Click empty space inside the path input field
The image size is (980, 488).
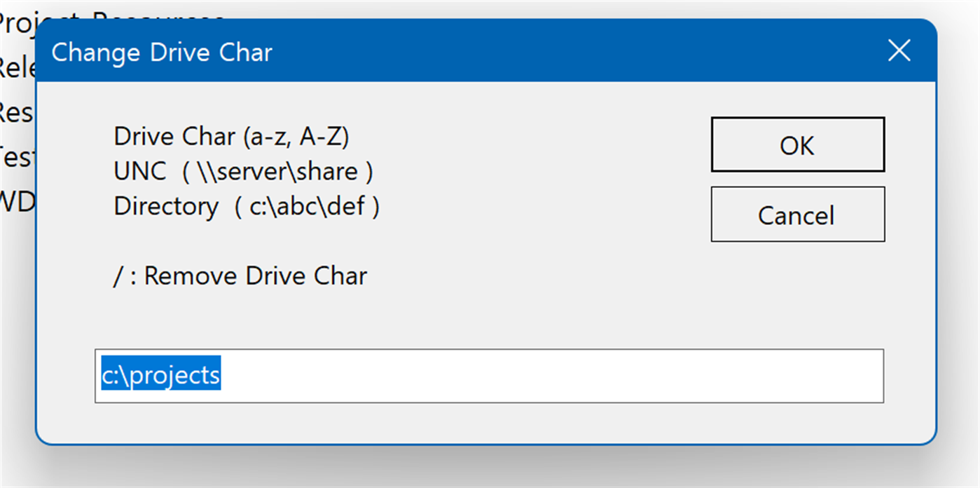coord(546,376)
